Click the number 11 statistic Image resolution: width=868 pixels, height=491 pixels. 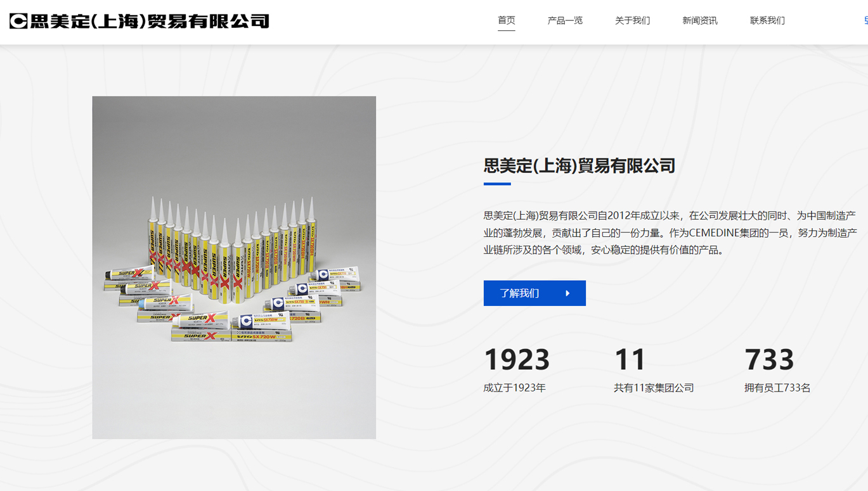(x=630, y=360)
